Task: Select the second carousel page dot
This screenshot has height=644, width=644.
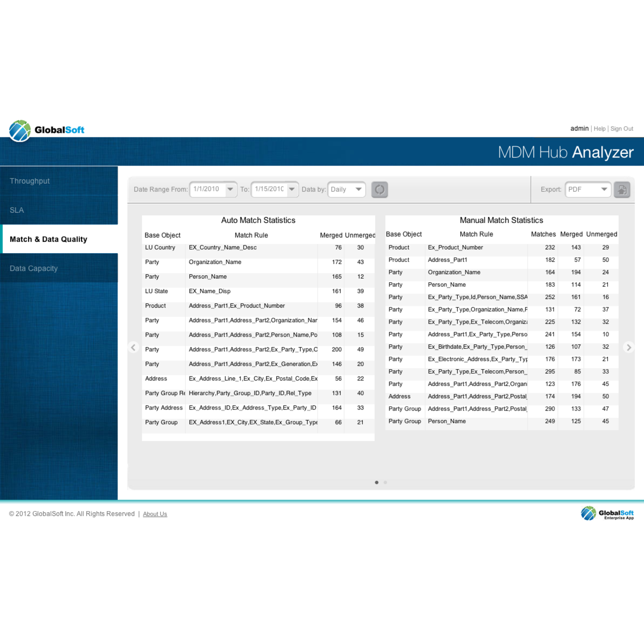Action: coord(385,482)
